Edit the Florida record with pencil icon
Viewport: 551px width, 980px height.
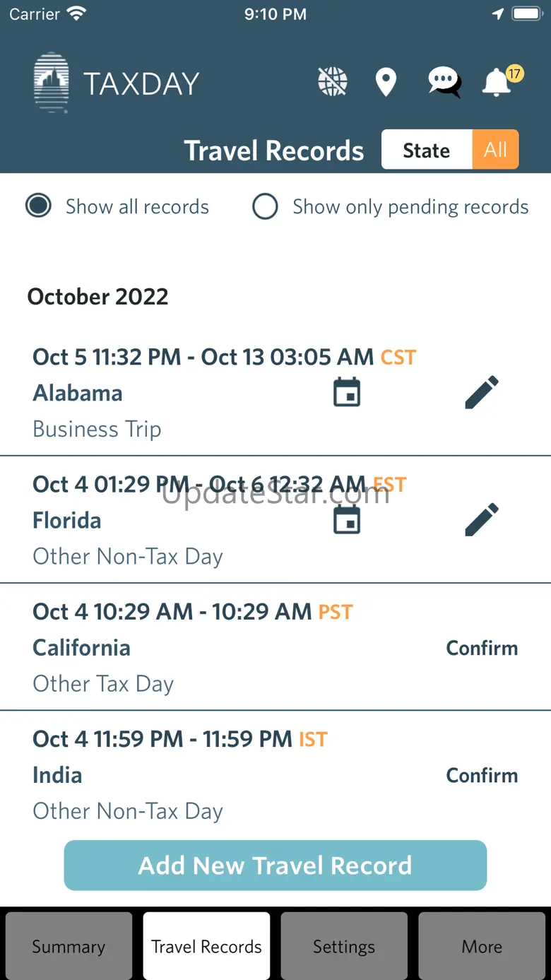pos(482,521)
